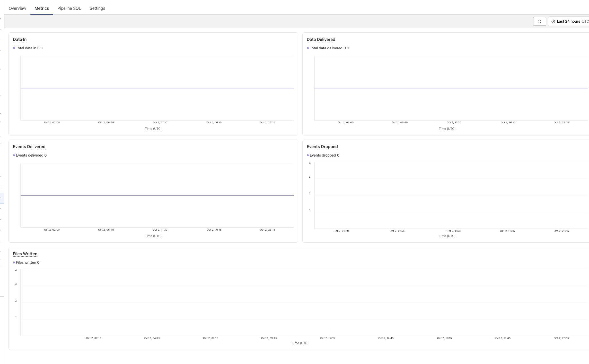589x364 pixels.
Task: Go to the Settings tab
Action: 97,8
